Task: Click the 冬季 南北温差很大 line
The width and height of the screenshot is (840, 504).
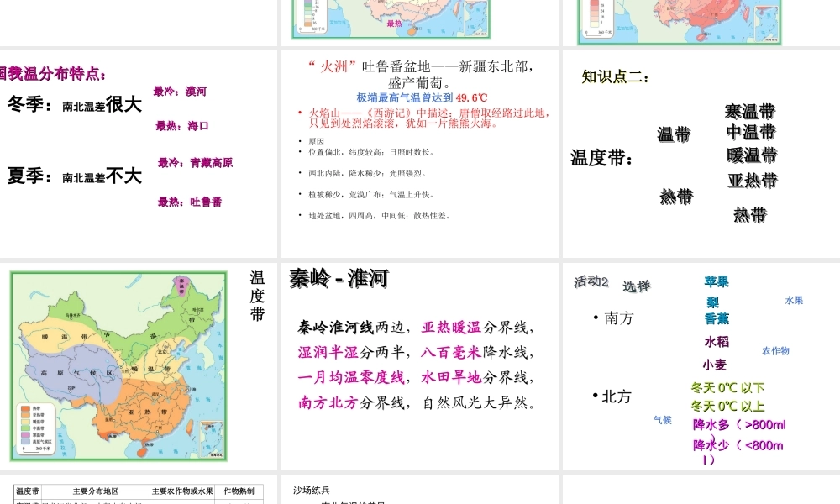Action: (75, 104)
